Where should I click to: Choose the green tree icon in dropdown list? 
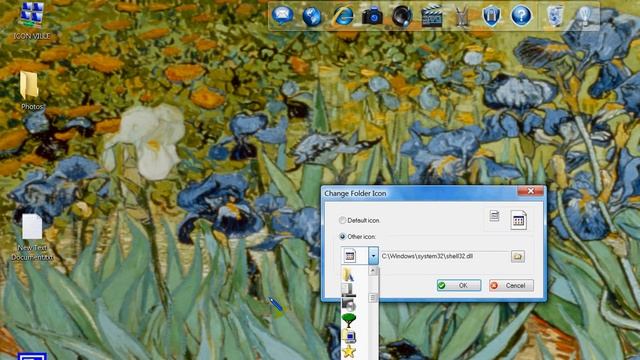(348, 320)
